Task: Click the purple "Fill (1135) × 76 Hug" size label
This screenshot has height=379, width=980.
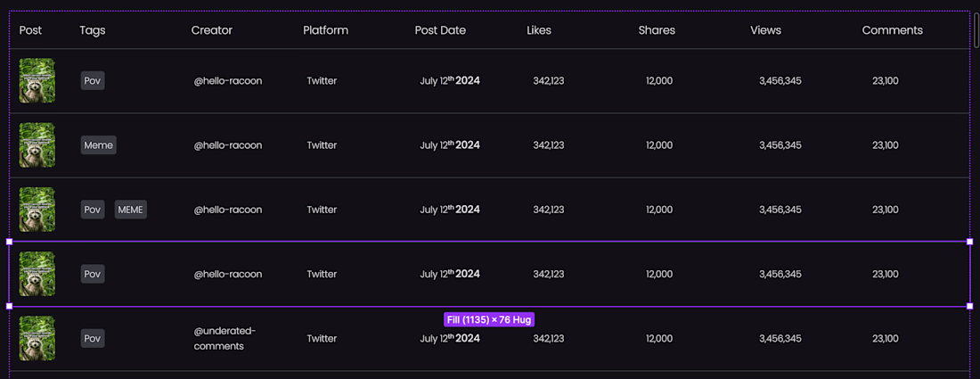Action: click(x=489, y=319)
